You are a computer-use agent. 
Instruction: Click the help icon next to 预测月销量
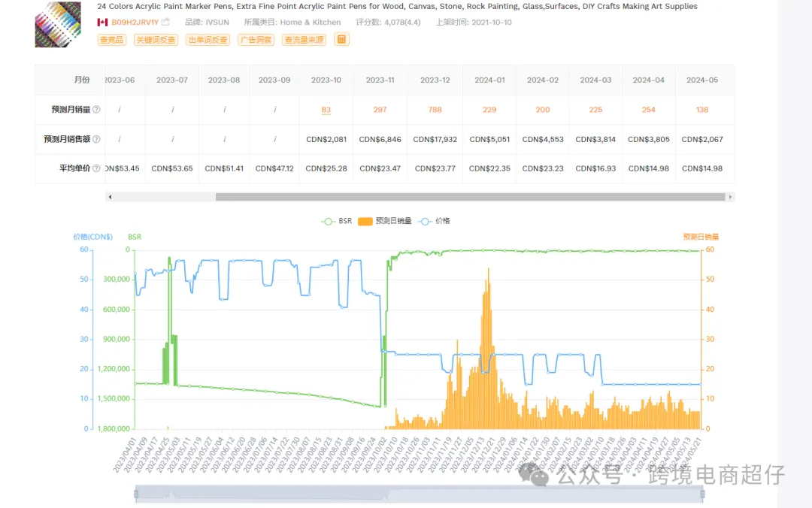(96, 110)
